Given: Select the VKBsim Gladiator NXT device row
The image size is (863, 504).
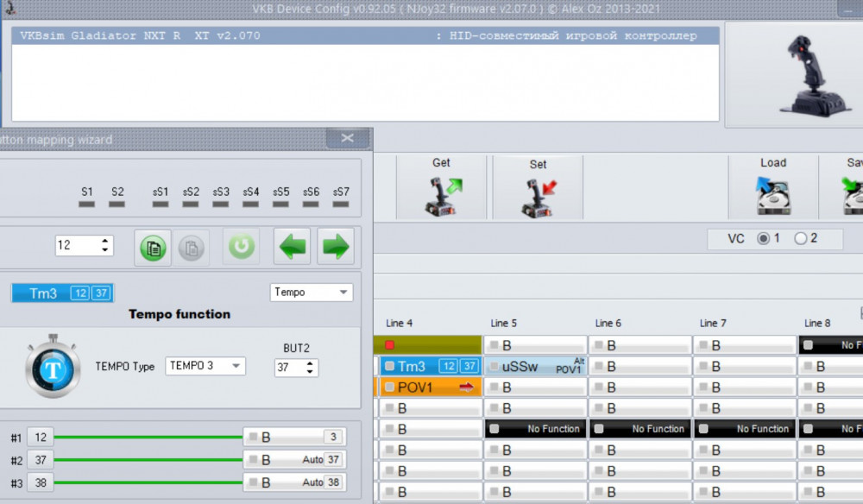Looking at the screenshot, I should point(365,35).
